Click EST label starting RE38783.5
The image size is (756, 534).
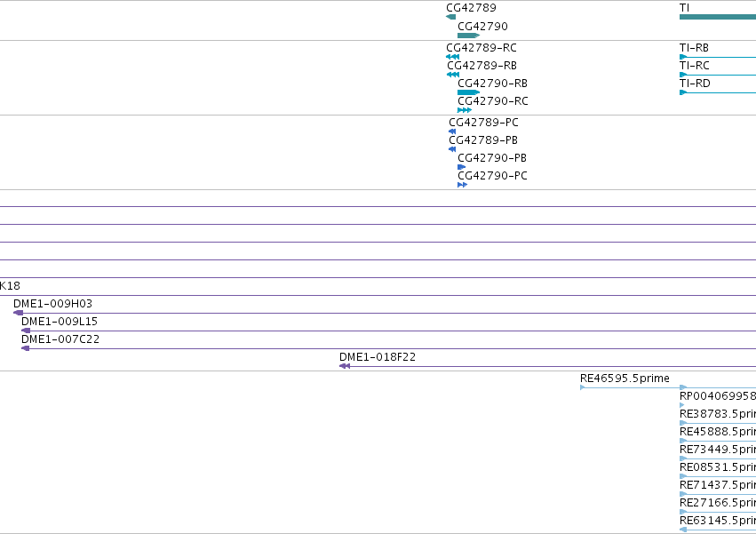pyautogui.click(x=718, y=414)
